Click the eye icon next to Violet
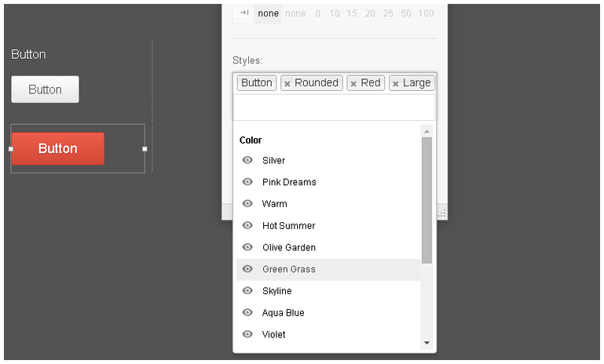The height and width of the screenshot is (364, 604). pos(247,334)
